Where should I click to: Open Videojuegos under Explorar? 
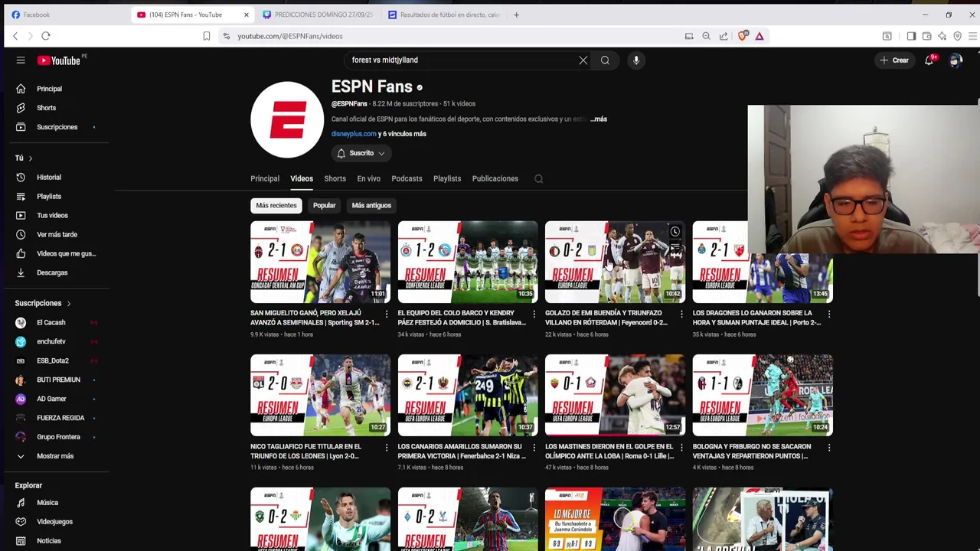click(x=55, y=522)
